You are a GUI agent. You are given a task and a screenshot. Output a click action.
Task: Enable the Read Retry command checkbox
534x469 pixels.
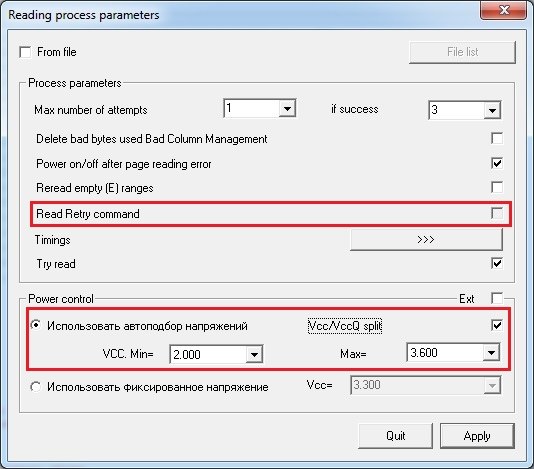pos(497,214)
